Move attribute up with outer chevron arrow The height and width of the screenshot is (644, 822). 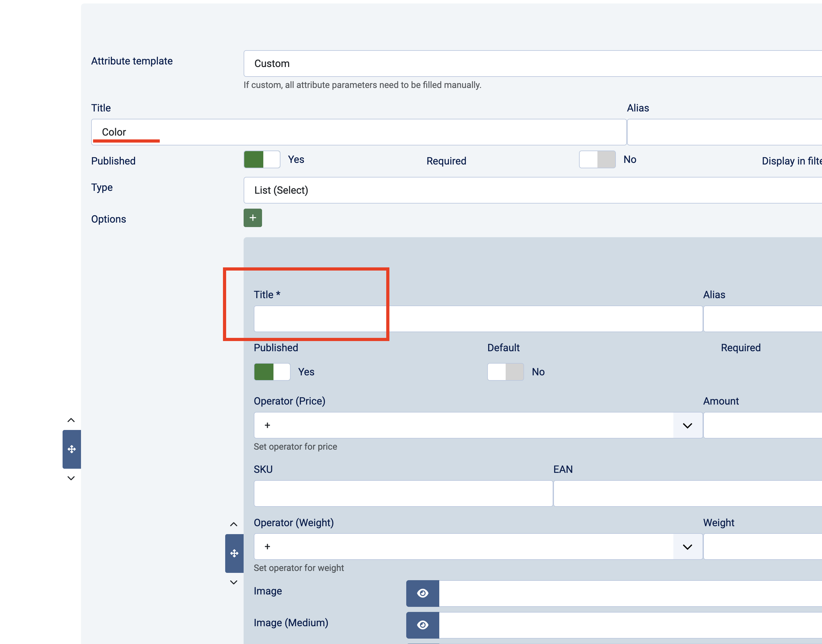[71, 420]
